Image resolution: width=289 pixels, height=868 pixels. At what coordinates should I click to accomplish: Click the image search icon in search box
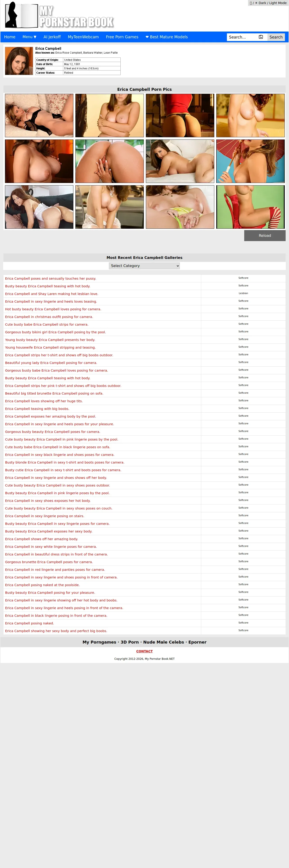coord(261,37)
